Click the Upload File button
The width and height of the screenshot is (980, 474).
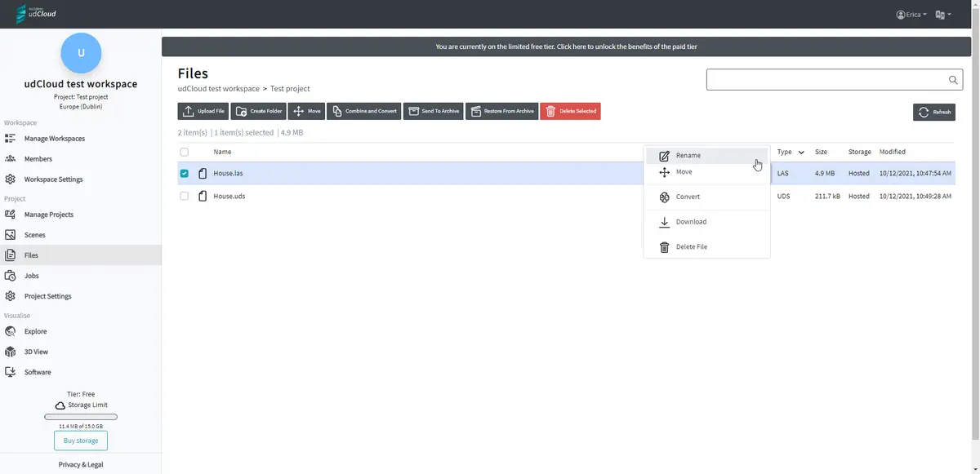203,111
